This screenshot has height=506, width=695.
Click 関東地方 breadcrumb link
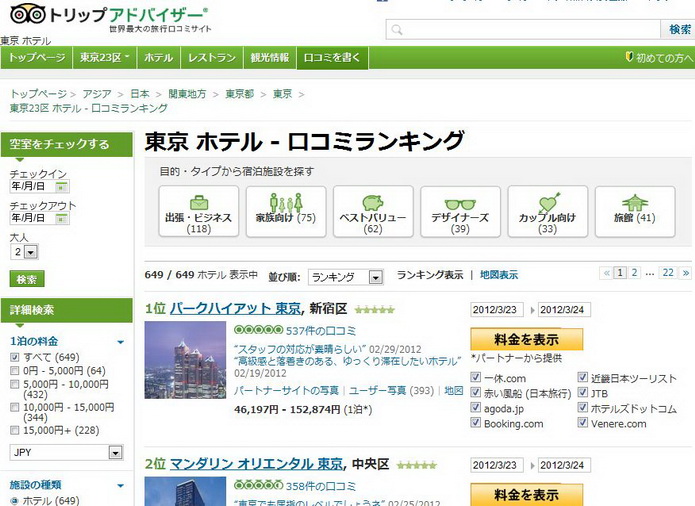tap(187, 94)
